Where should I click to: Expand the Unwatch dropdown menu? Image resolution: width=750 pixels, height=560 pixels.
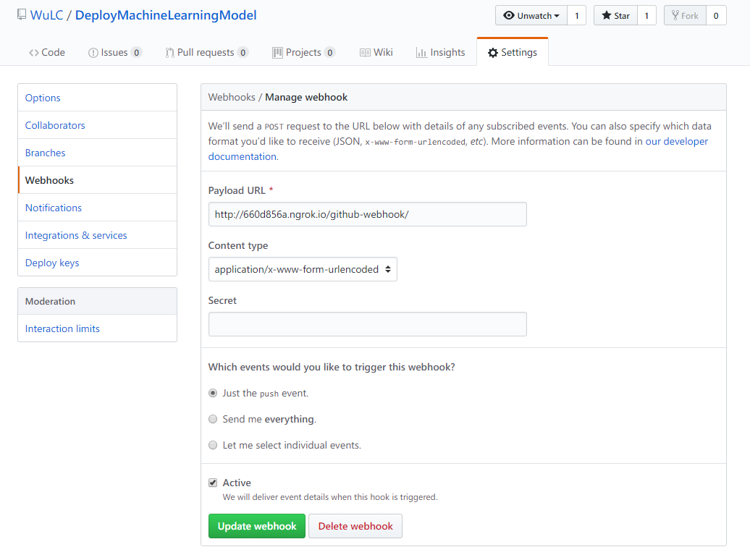[x=531, y=15]
